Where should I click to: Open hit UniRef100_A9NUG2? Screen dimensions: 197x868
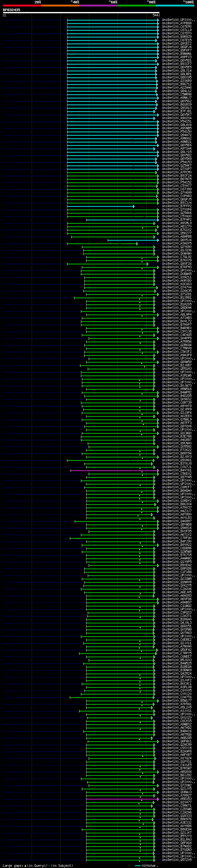point(176,139)
